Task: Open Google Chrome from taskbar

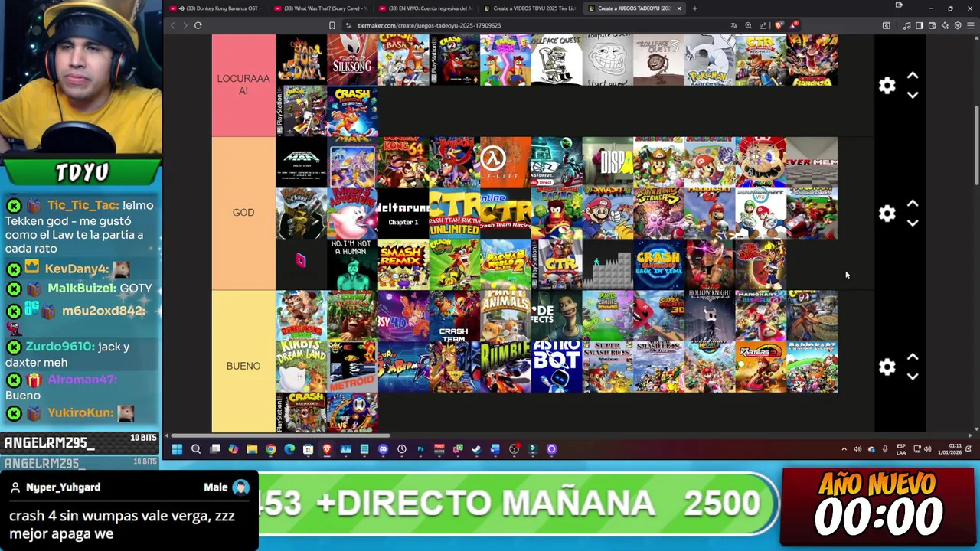Action: 270,449
